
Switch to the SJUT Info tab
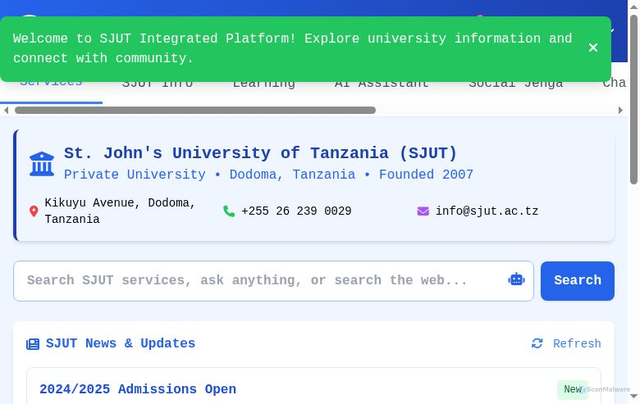pyautogui.click(x=158, y=84)
